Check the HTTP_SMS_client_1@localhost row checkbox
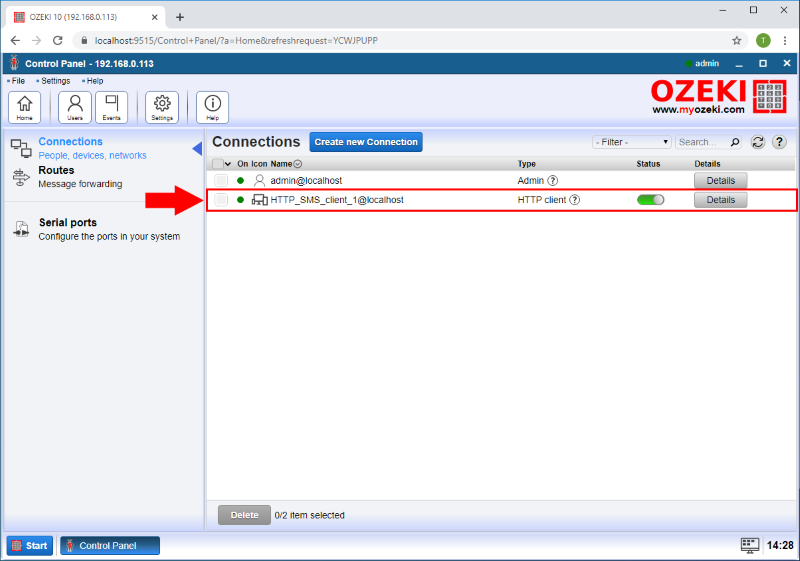 point(221,200)
